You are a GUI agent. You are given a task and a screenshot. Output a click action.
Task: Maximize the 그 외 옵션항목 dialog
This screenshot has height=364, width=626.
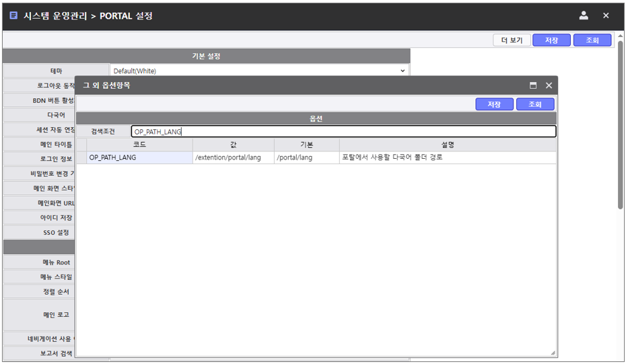click(x=533, y=85)
